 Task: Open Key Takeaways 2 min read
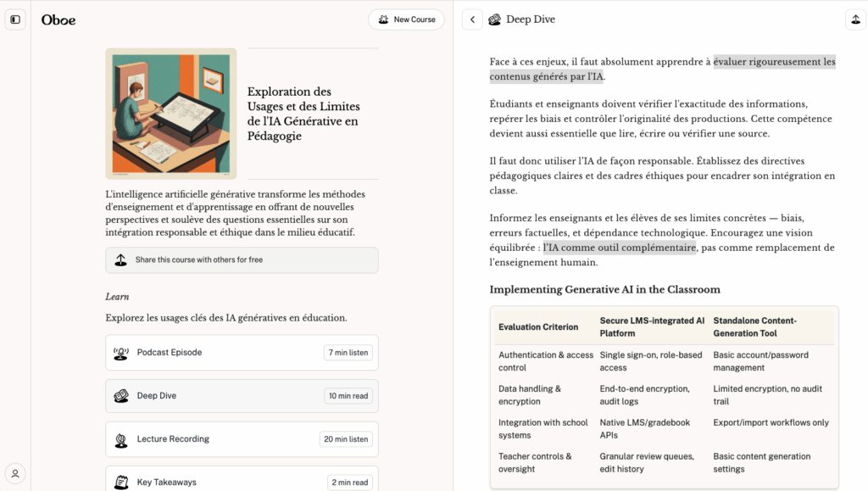[x=349, y=483]
